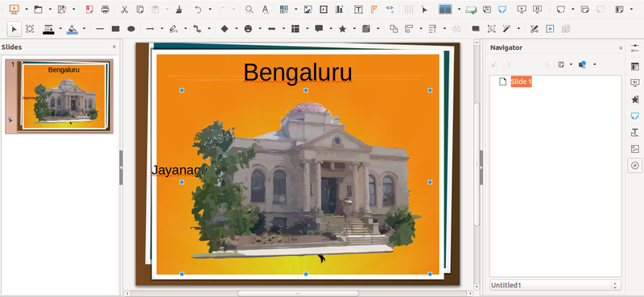Click the Insert Text Box icon
The width and height of the screenshot is (644, 297).
(x=358, y=9)
